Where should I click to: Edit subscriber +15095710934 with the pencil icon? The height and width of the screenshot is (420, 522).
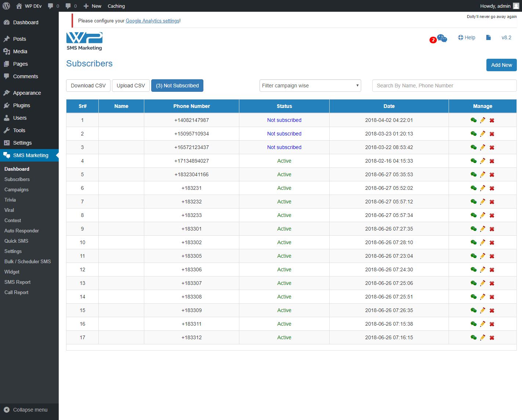483,134
